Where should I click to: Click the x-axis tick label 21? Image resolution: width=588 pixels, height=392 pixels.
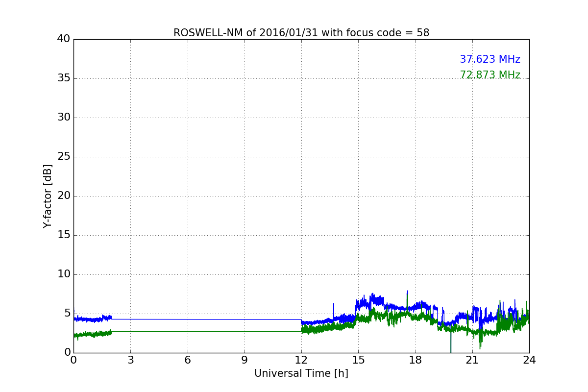(x=472, y=360)
